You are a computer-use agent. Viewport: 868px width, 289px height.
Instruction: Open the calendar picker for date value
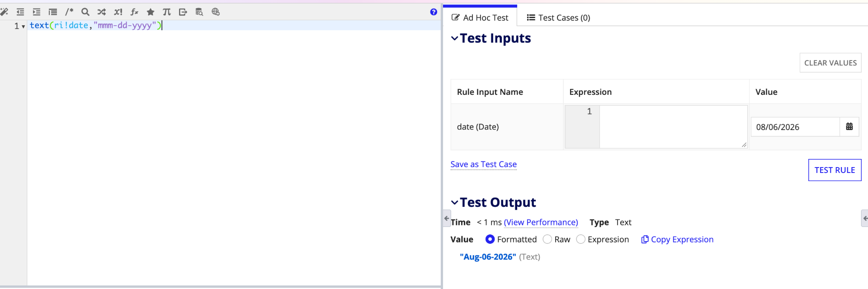[x=849, y=127]
